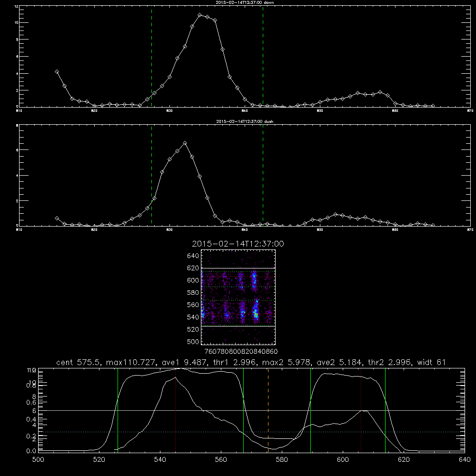This screenshot has height=476, width=476.
Task: Click the white horizontal line at 6 in bottom plot
Action: [x=251, y=410]
